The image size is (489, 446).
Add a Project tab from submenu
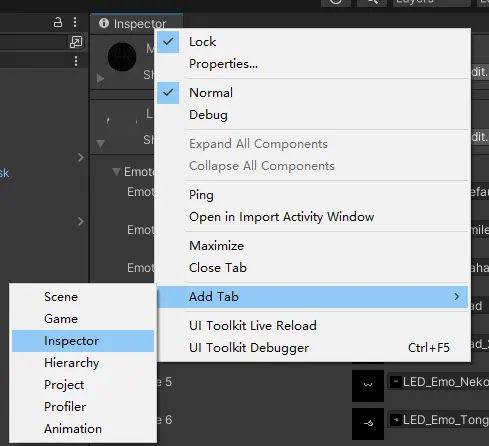83,385
